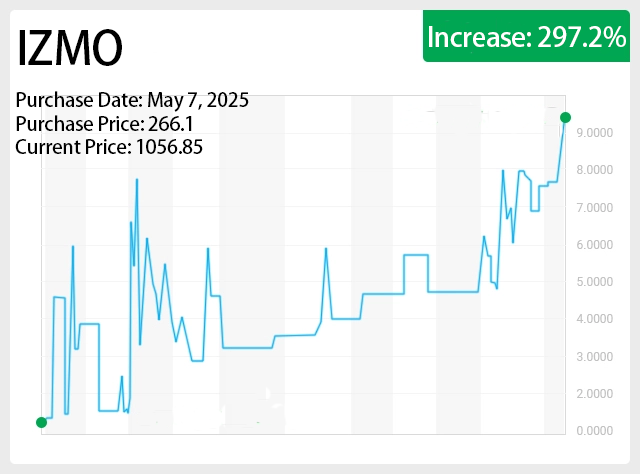Viewport: 640px width, 474px height.
Task: Click the green start dot at chart's bottom-left
Action: [41, 422]
